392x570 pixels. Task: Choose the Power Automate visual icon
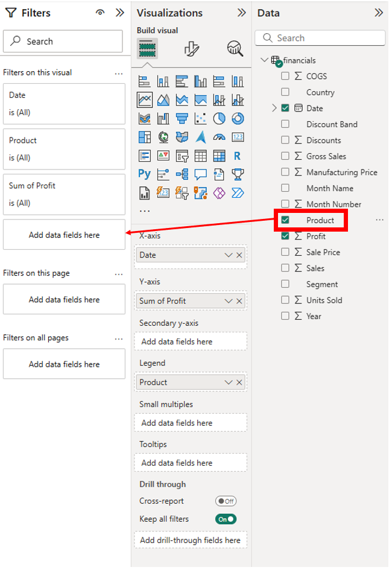238,193
